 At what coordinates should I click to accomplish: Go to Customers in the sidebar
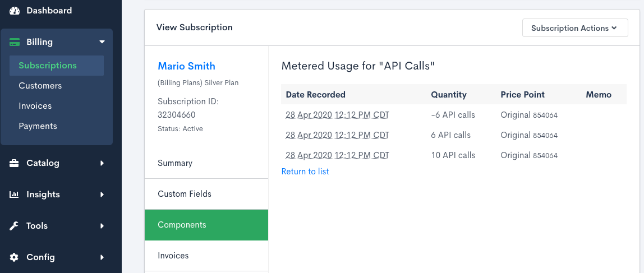(x=40, y=86)
